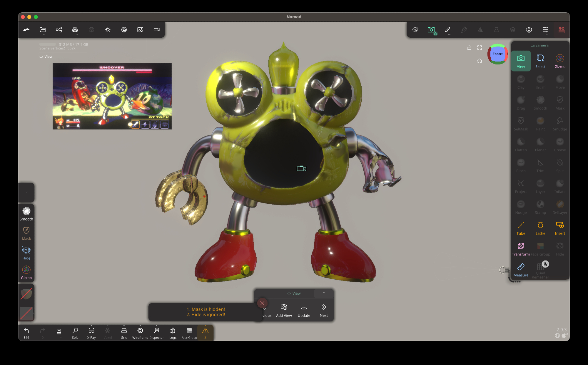Switch to the Gizmo tool tab

coord(560,61)
